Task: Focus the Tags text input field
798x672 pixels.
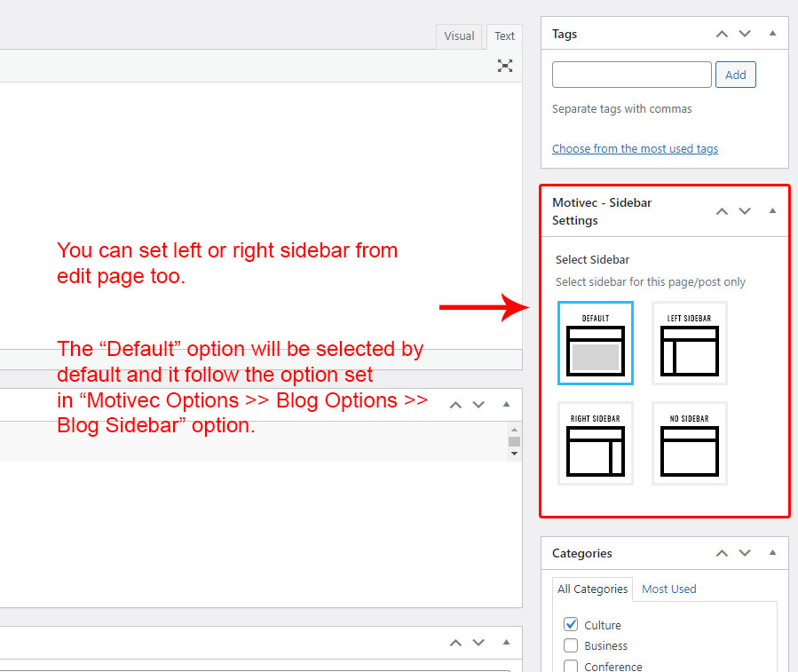Action: coord(631,75)
